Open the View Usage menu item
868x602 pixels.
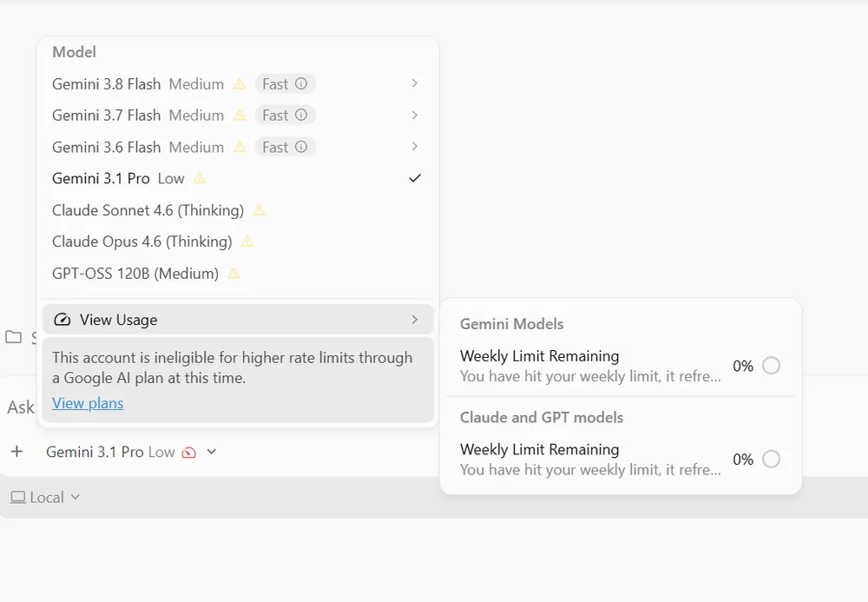click(x=238, y=320)
